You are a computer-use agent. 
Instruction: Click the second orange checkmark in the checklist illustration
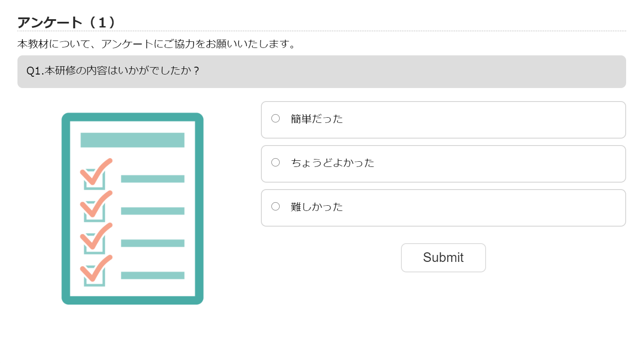click(x=96, y=204)
